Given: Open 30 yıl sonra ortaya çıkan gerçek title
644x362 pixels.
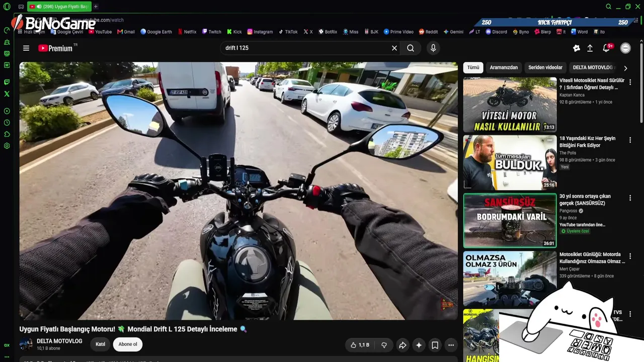Looking at the screenshot, I should coord(585,200).
